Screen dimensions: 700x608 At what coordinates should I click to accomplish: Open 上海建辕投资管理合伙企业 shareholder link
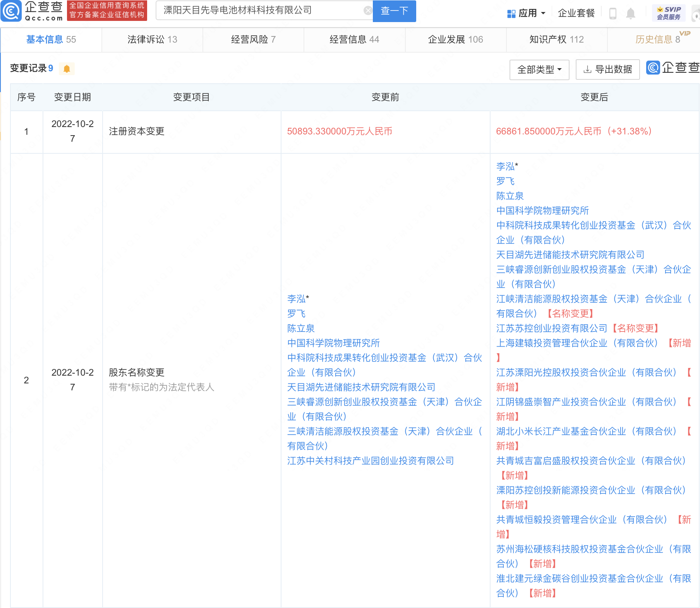[577, 343]
